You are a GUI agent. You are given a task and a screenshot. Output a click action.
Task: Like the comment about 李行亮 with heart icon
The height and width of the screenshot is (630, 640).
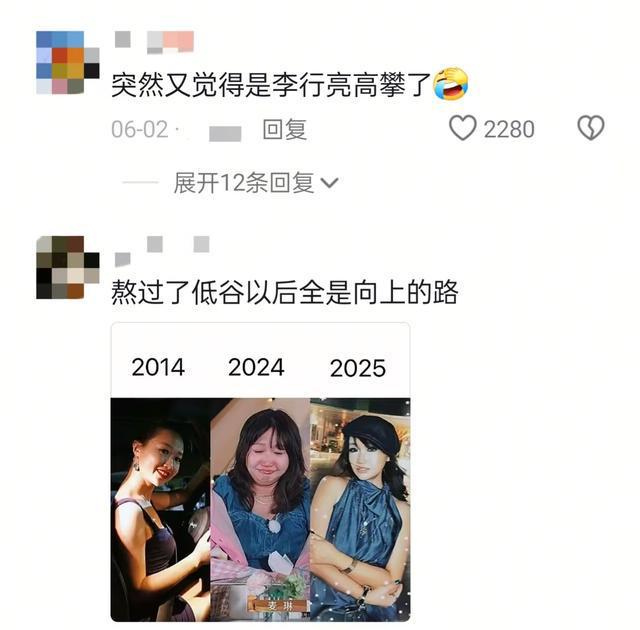(462, 128)
